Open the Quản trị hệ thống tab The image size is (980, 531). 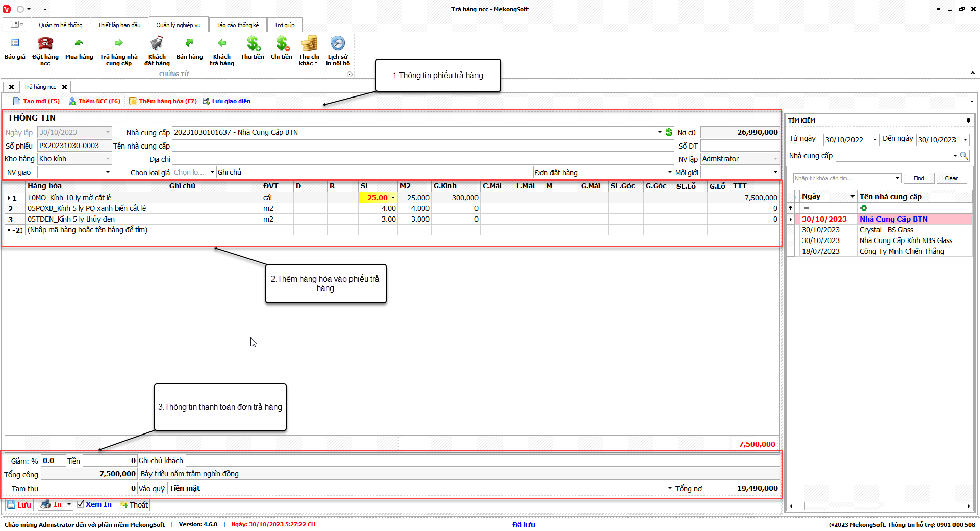(x=61, y=25)
